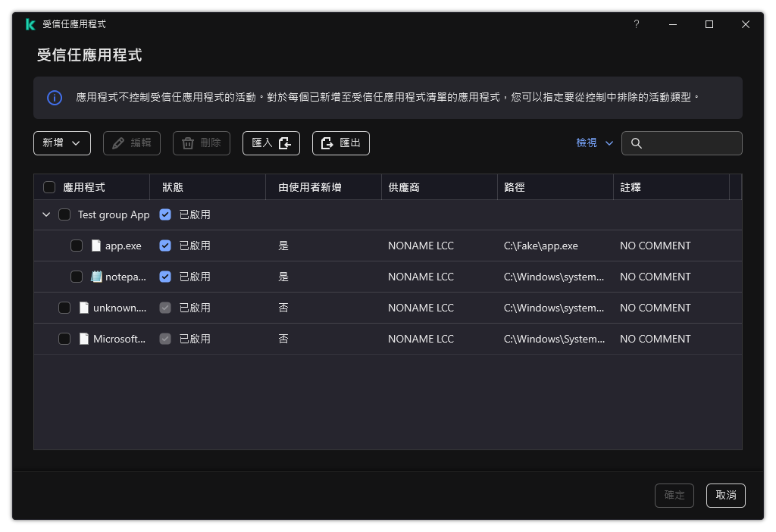
Task: Click the trash Delete icon
Action: click(x=189, y=142)
